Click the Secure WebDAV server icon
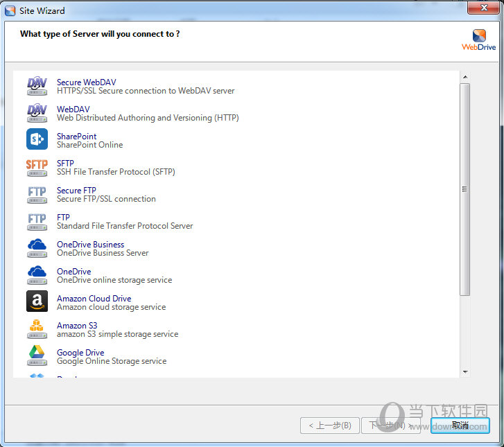 click(x=37, y=86)
